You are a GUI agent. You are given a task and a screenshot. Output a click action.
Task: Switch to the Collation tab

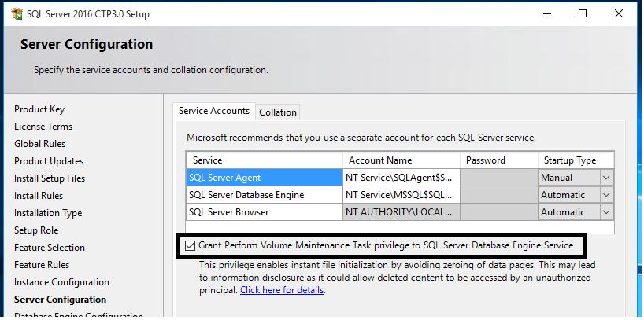pyautogui.click(x=277, y=112)
